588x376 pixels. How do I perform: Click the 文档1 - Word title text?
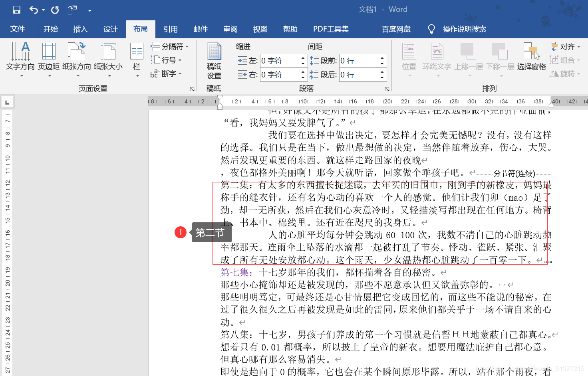coord(383,10)
